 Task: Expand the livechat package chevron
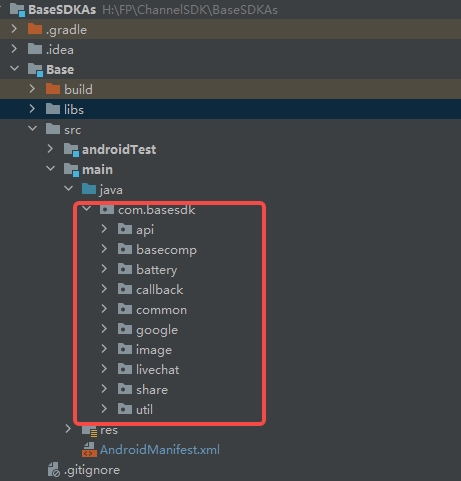[x=104, y=369]
